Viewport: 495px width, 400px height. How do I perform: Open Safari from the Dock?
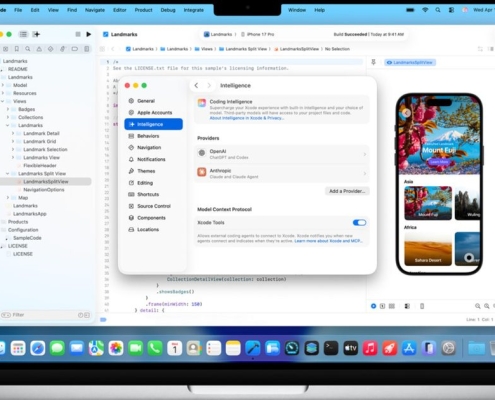(x=38, y=348)
